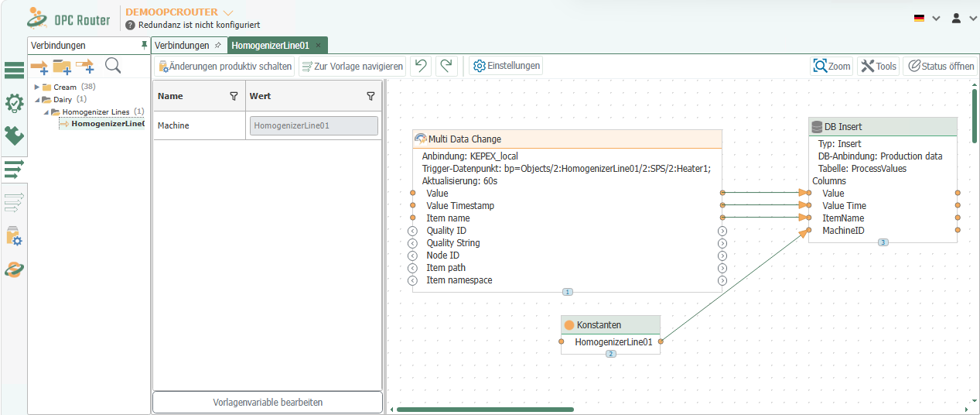980x415 pixels.
Task: Toggle the Node ID left chevron
Action: pos(412,256)
